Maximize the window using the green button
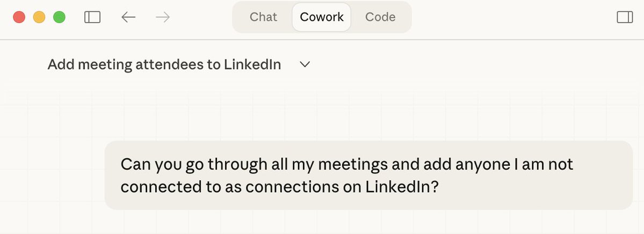644x234 pixels. 59,17
